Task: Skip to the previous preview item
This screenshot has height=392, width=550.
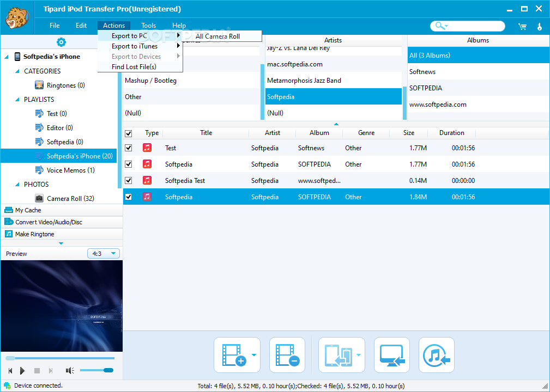Action: [x=10, y=370]
